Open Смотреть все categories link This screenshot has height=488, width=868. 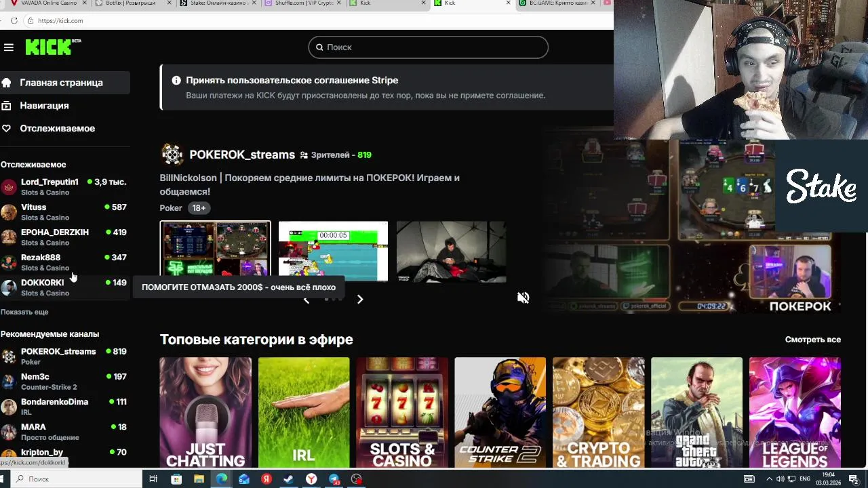[812, 340]
